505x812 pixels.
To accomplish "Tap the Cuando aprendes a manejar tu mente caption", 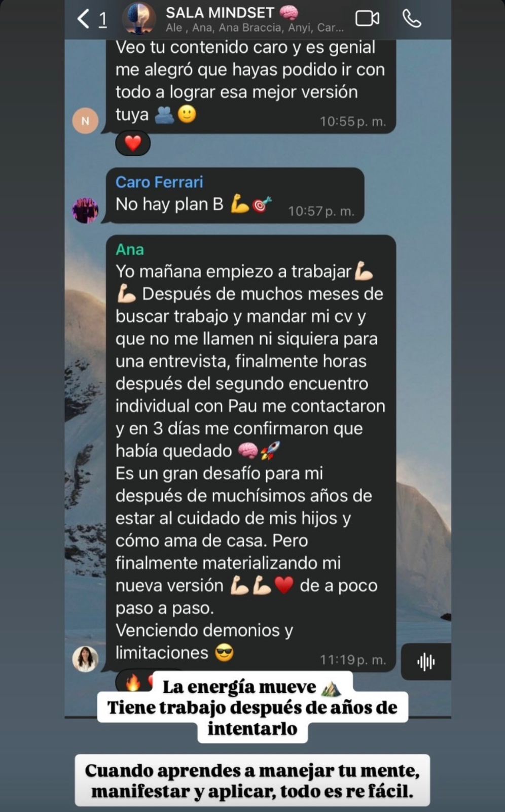I will pos(252,781).
